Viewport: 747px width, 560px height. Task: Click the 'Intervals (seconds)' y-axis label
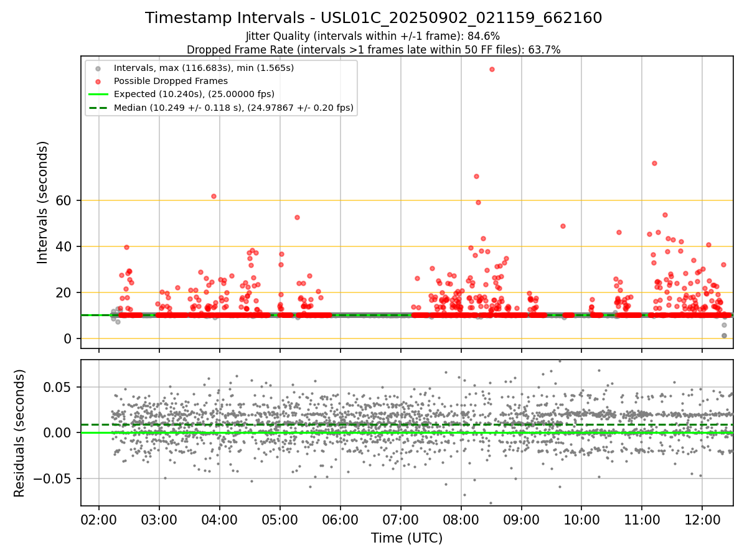click(x=43, y=202)
